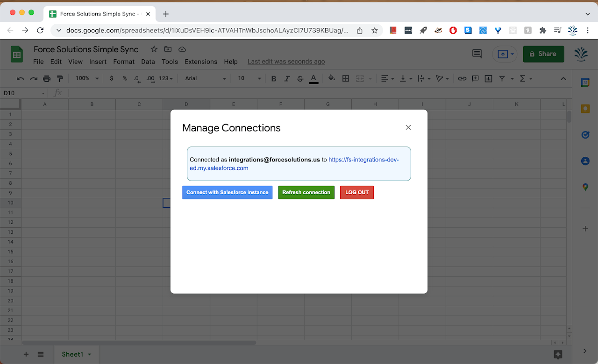Click the Get add-ons plus icon
598x364 pixels.
tap(585, 229)
